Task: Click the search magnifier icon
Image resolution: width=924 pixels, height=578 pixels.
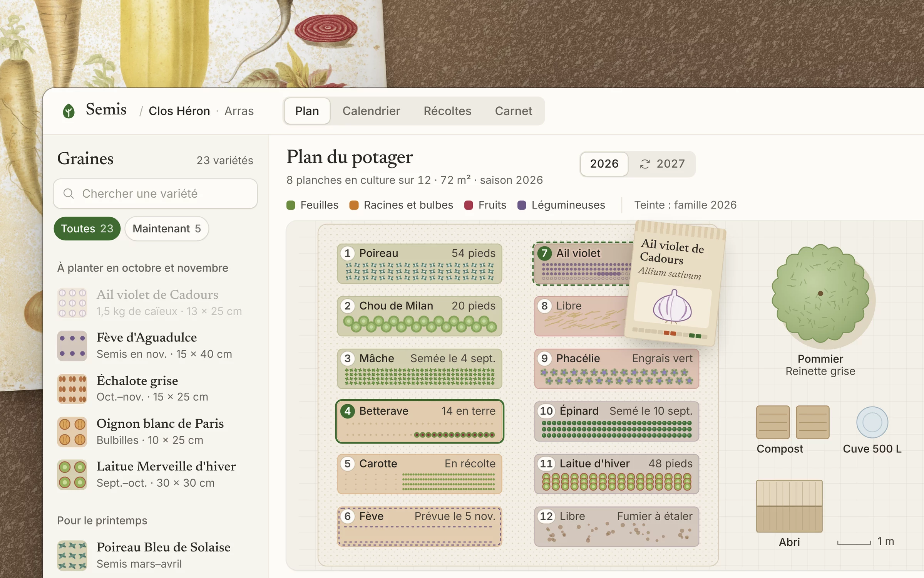Action: pyautogui.click(x=69, y=193)
